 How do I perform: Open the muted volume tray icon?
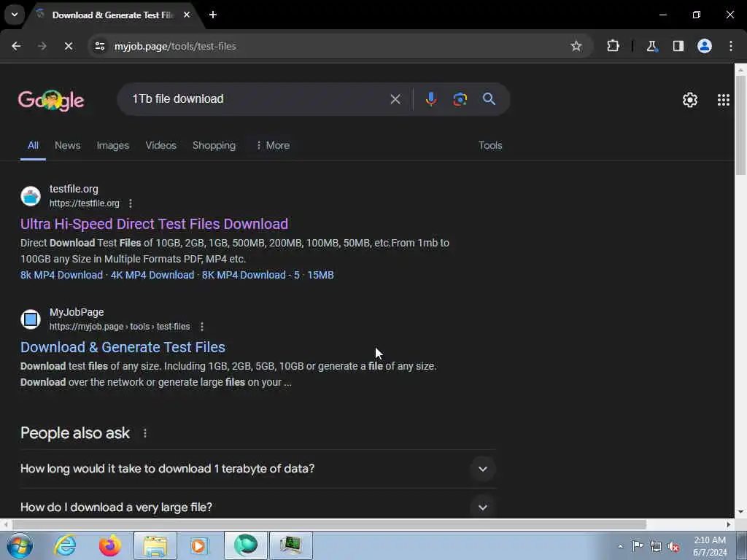[673, 546]
